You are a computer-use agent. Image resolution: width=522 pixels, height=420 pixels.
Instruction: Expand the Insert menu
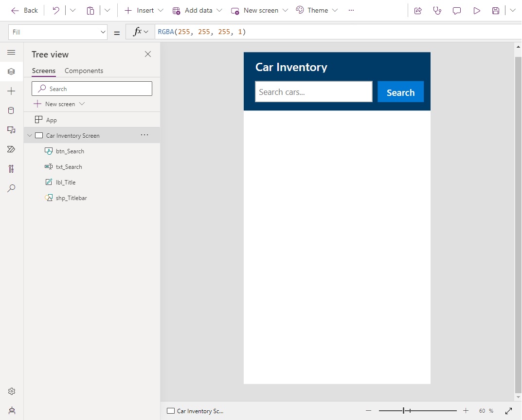[144, 10]
